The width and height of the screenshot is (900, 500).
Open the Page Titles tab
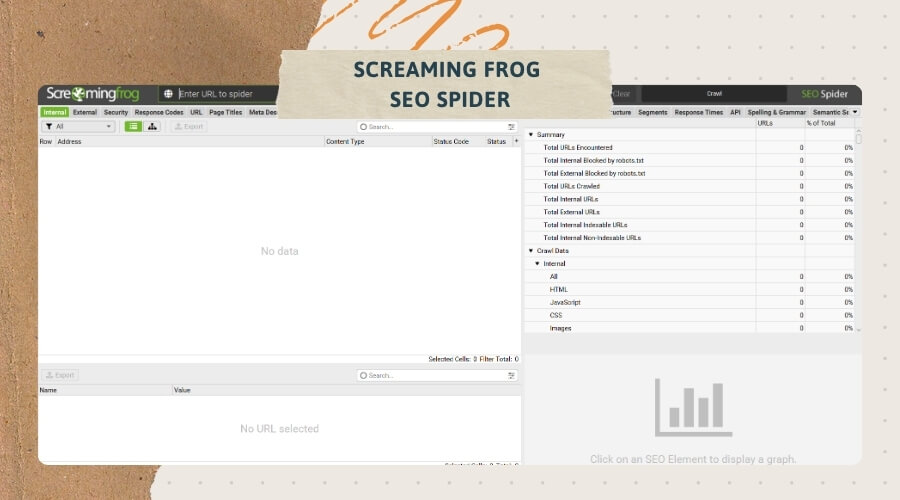coord(226,113)
